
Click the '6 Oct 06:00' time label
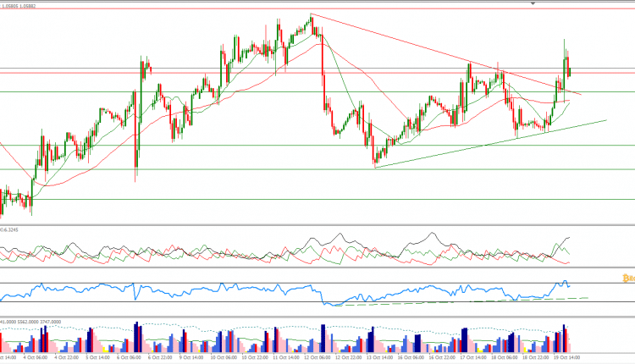[129, 357]
